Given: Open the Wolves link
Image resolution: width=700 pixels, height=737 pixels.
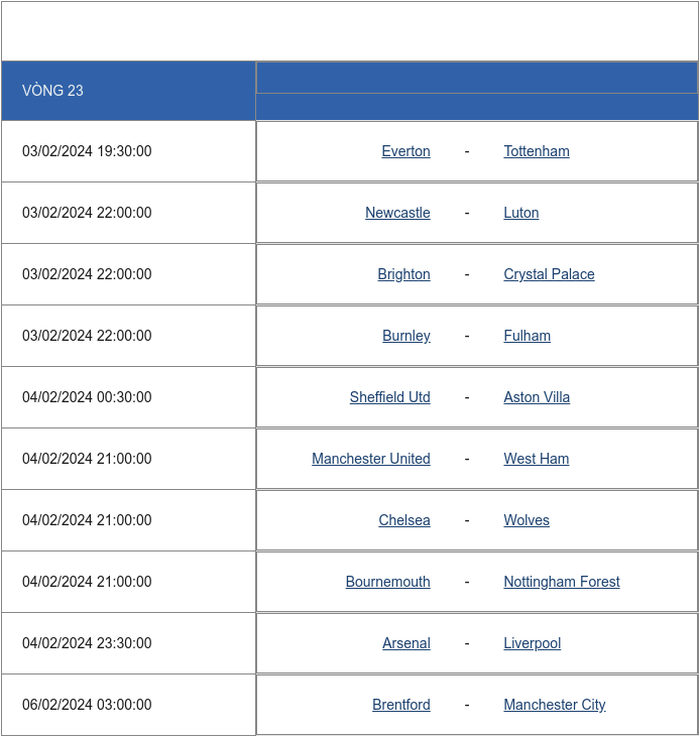Looking at the screenshot, I should (x=526, y=520).
